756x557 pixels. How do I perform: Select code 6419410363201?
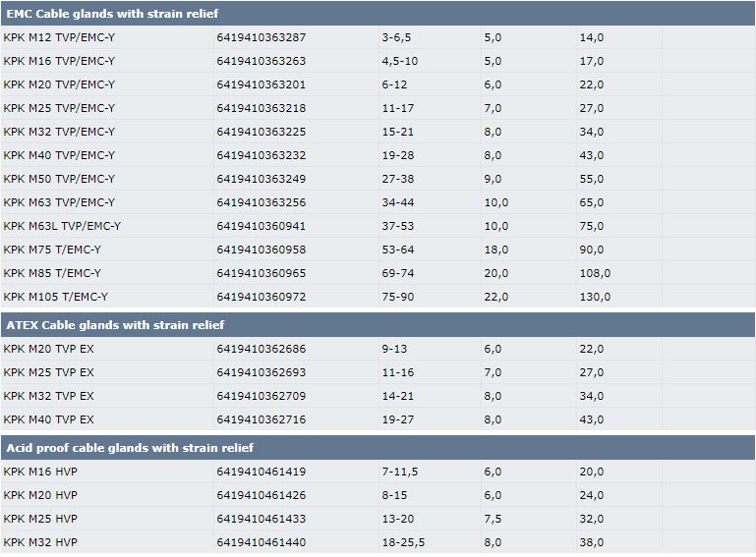click(262, 84)
